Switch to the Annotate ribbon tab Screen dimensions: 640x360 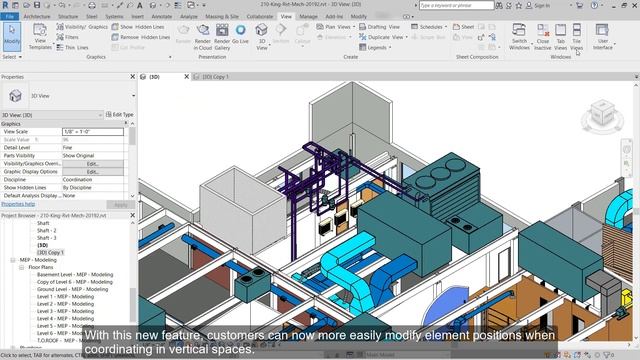(162, 17)
